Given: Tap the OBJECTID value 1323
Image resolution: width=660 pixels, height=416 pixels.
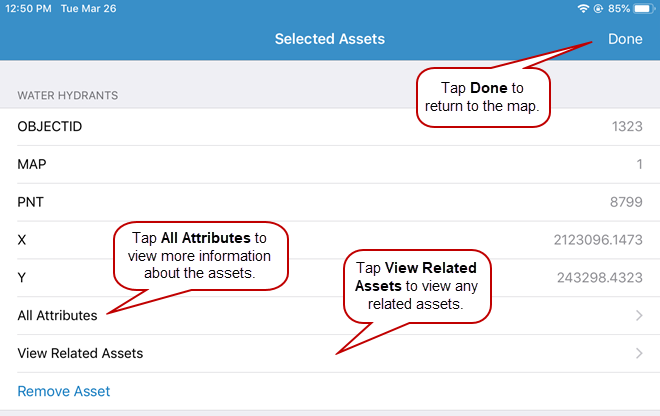Looking at the screenshot, I should pyautogui.click(x=627, y=126).
